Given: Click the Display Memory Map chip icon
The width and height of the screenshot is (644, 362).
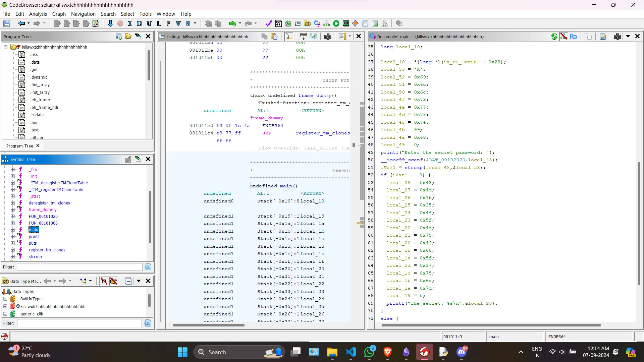Looking at the screenshot, I should [346, 23].
